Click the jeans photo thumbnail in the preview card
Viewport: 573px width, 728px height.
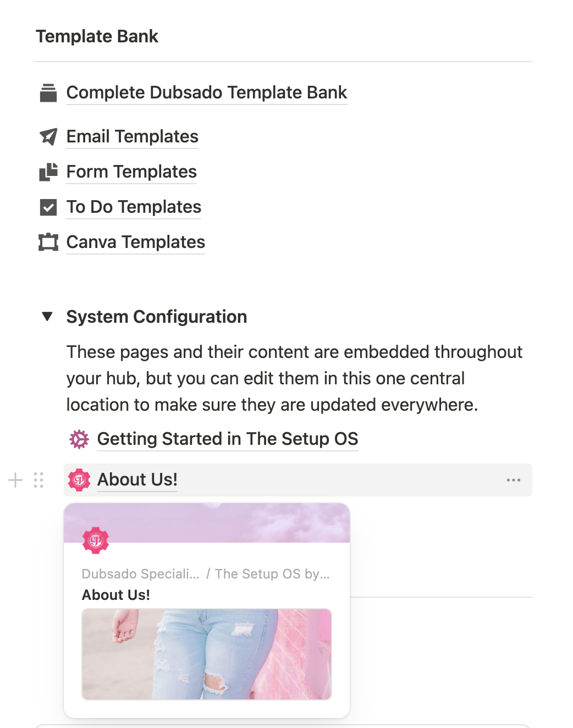click(207, 654)
